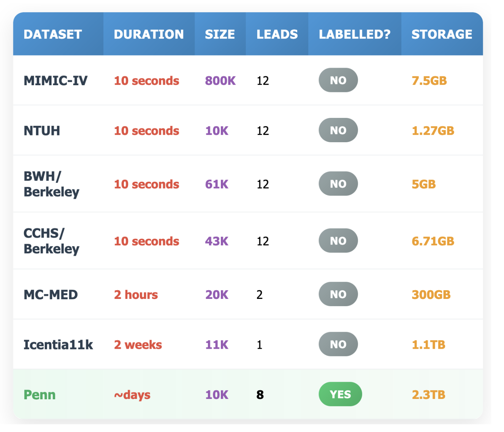504x432 pixels.
Task: Click the LABELLED? column header
Action: (x=354, y=34)
